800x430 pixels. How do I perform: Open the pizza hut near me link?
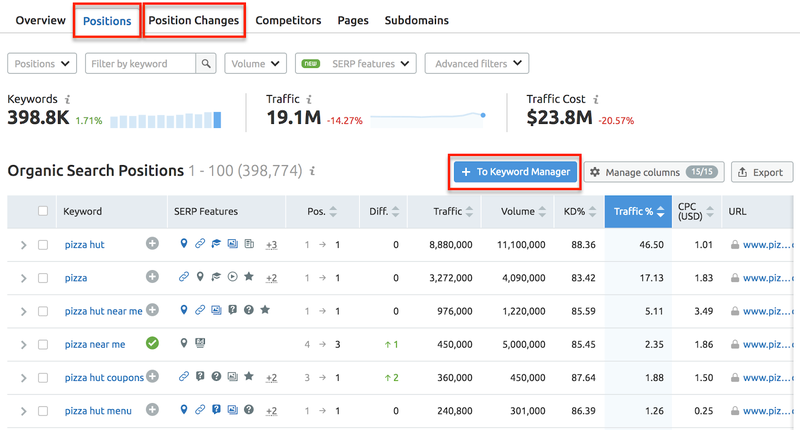pyautogui.click(x=104, y=311)
